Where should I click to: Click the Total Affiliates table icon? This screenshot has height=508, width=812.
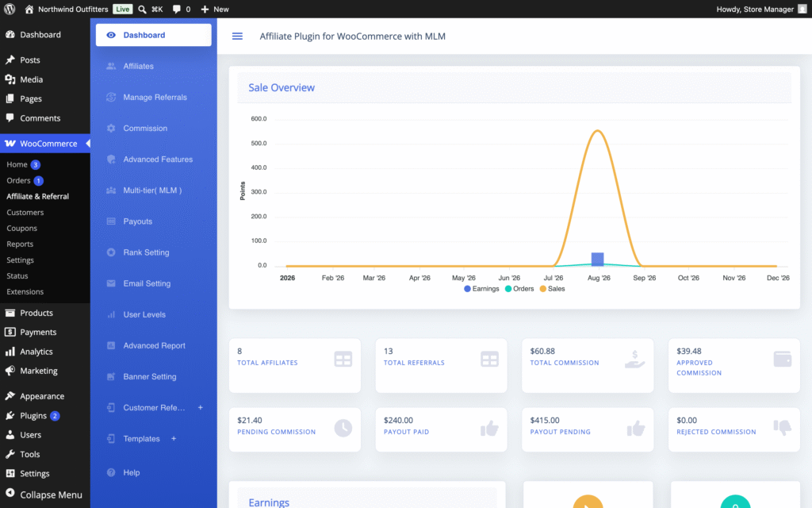point(343,359)
